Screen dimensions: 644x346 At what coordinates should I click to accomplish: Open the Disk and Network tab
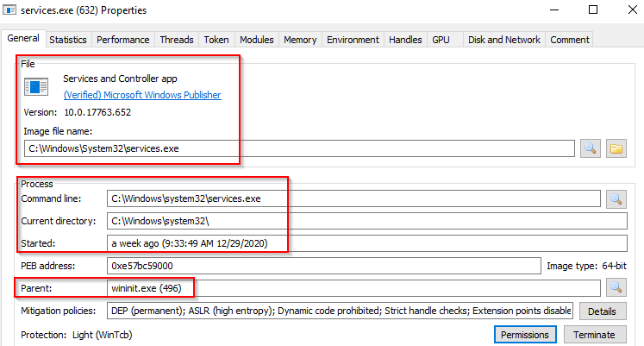[503, 40]
